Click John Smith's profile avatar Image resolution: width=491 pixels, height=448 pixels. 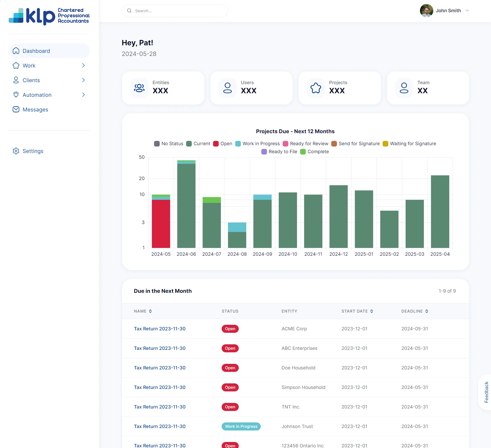[x=426, y=11]
